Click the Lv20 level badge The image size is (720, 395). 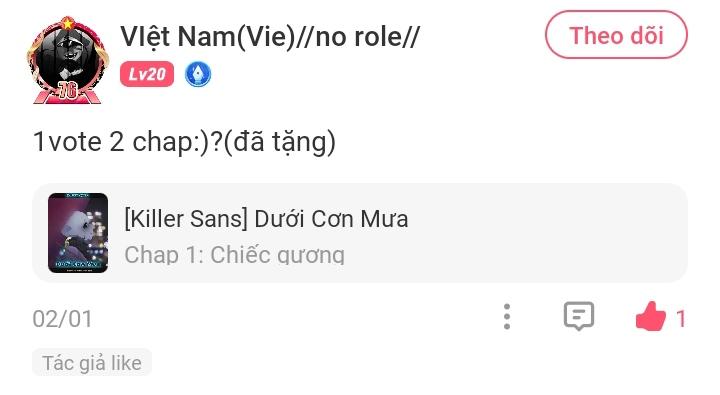[x=147, y=74]
